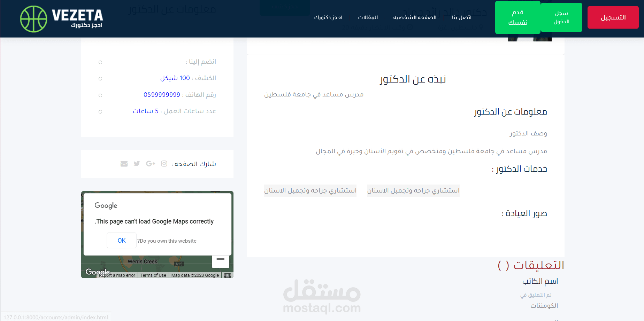Image resolution: width=644 pixels, height=321 pixels.
Task: Click the 100 شيكل fee value
Action: [x=175, y=78]
